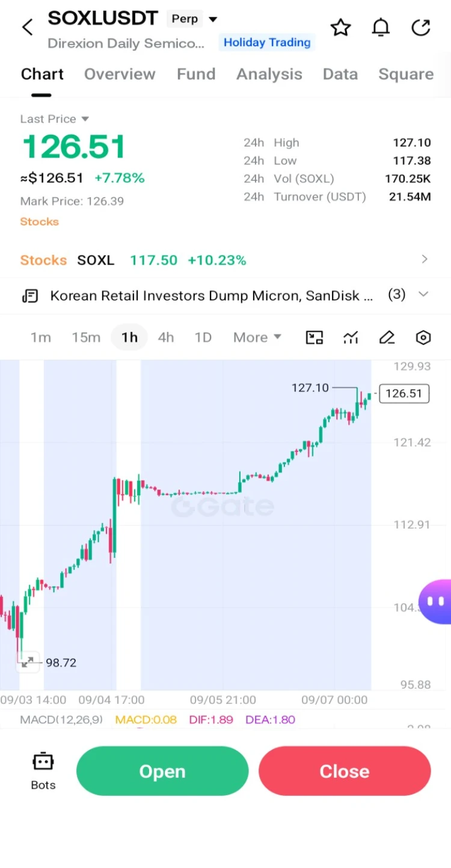Screen dimensions: 451x868
Task: Expand chart to fullscreen icon
Action: pos(28,662)
